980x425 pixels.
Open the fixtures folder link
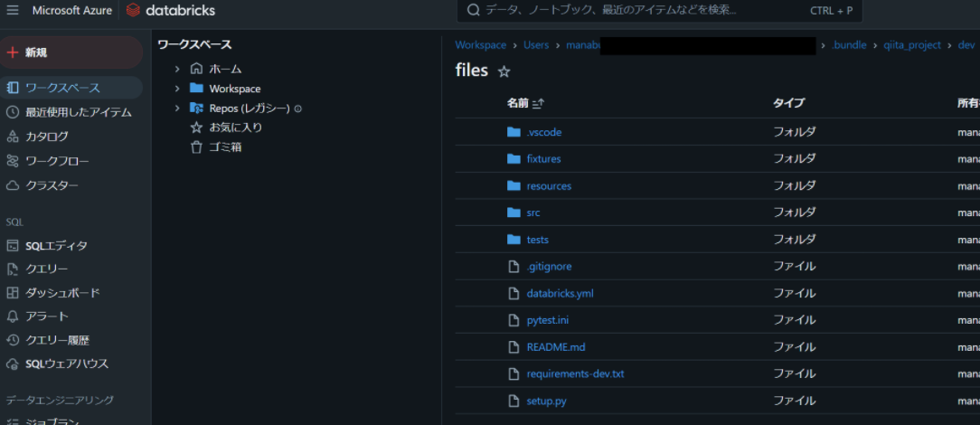(543, 159)
